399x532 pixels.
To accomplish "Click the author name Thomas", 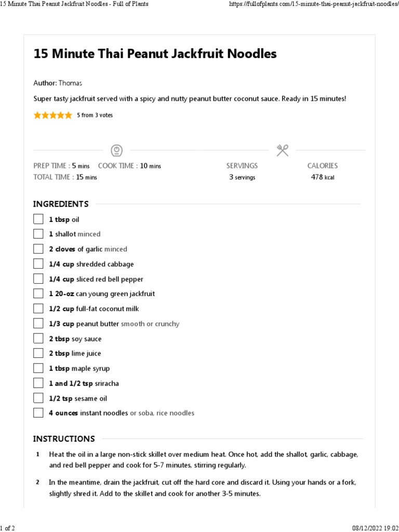I will pos(70,83).
